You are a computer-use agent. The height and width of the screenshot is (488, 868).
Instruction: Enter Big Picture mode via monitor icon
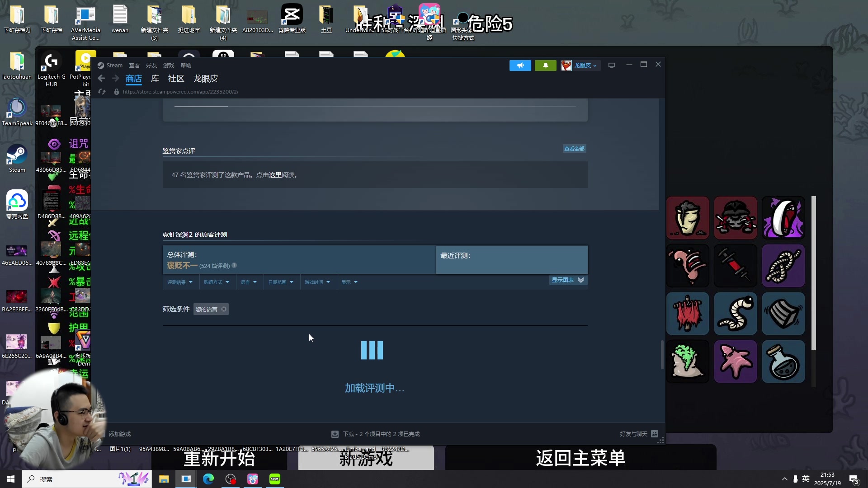612,66
